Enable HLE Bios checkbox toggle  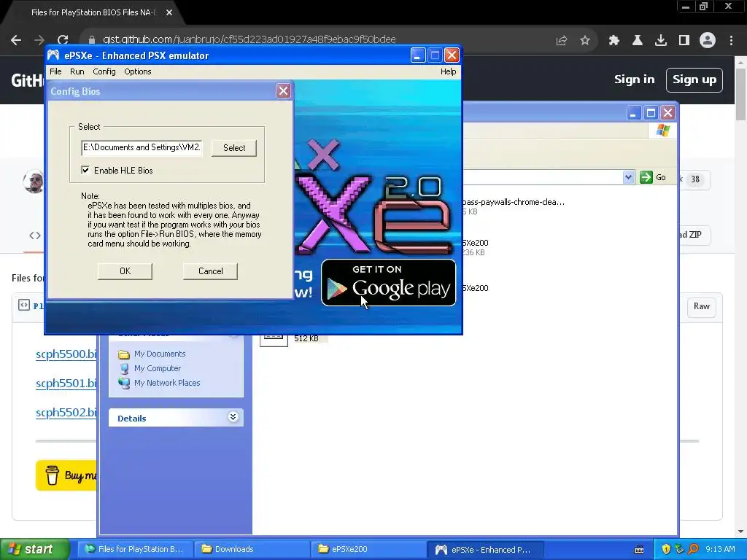85,170
